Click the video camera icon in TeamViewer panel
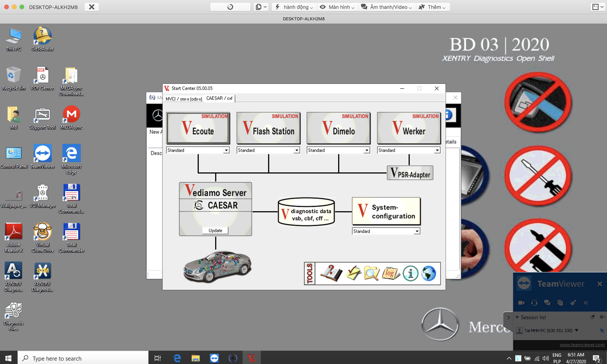 (x=521, y=302)
